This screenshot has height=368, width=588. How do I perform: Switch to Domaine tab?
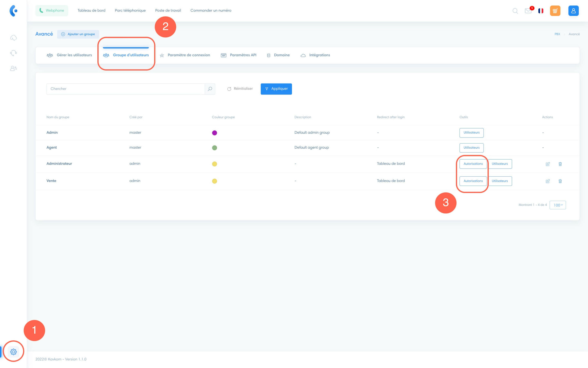(x=278, y=55)
